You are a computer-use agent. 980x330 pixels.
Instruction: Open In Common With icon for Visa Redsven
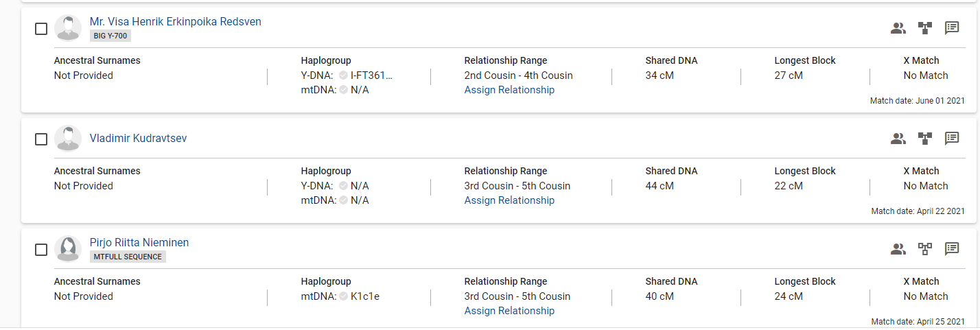pos(898,28)
